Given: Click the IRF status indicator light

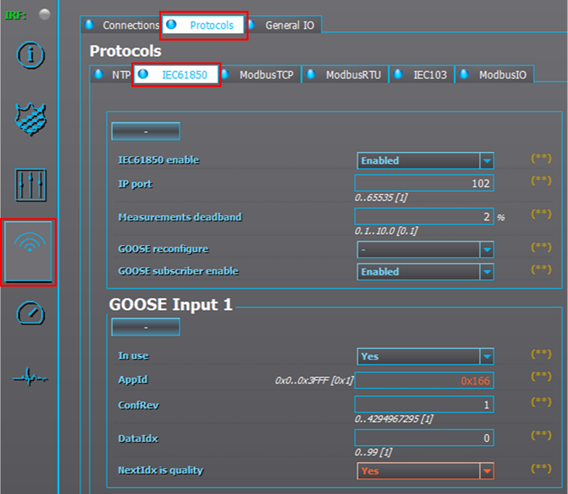Looking at the screenshot, I should 45,14.
